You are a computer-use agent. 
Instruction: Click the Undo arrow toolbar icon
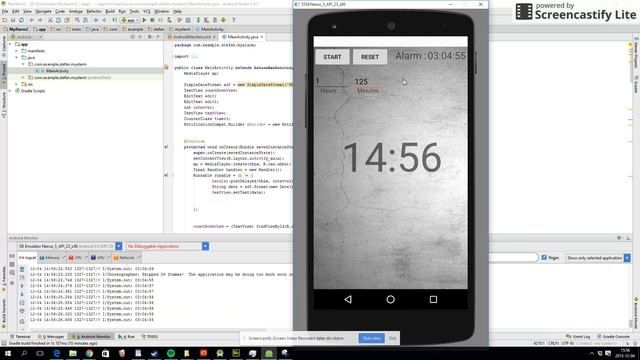(x=32, y=20)
